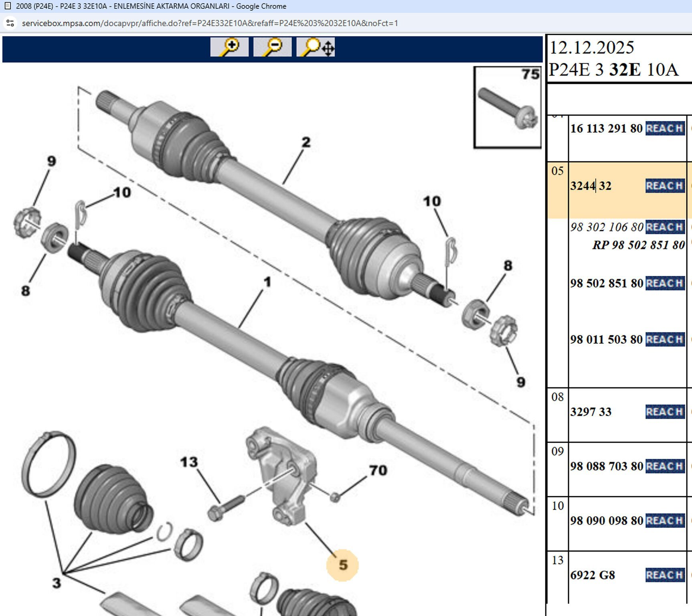Click the italic RP 98 502 851 80 replacement link
This screenshot has height=616, width=692.
638,245
